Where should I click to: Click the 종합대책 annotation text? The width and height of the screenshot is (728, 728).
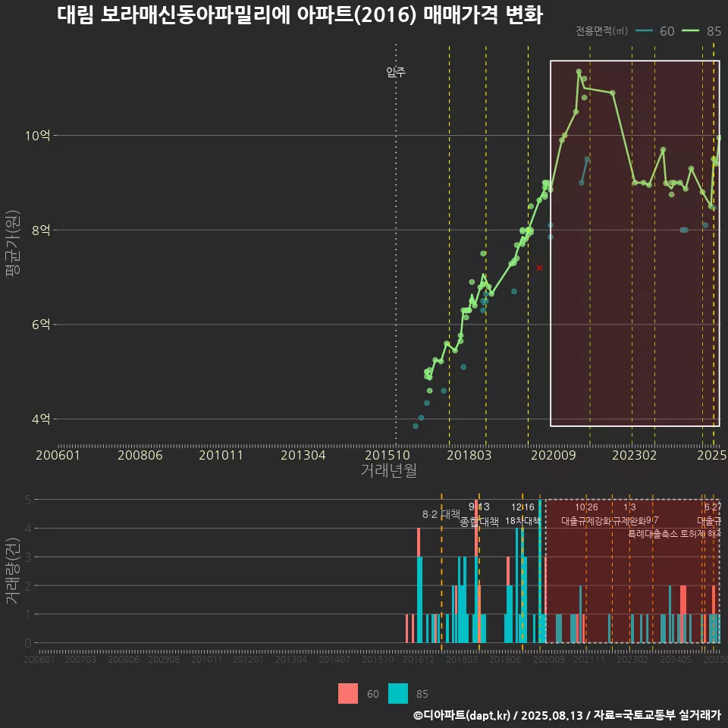479,522
